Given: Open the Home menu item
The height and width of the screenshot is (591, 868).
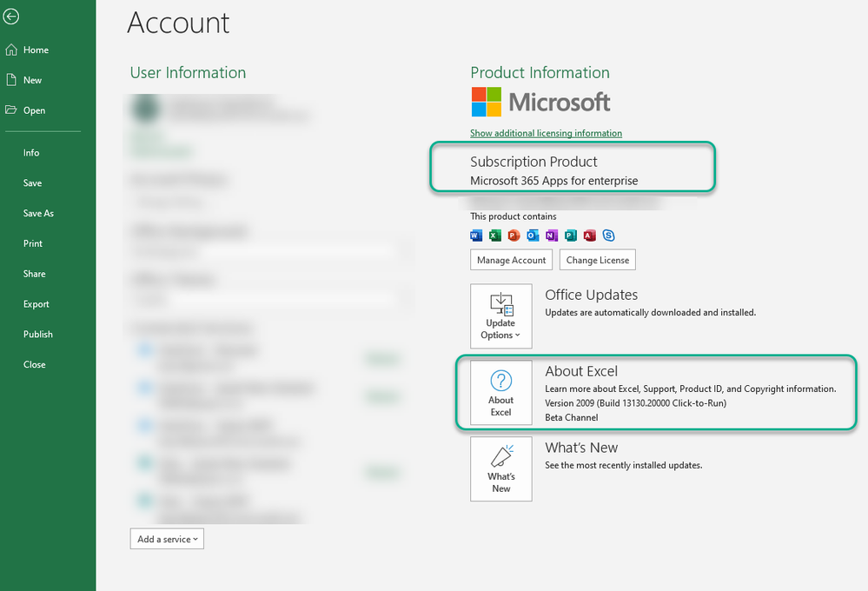Looking at the screenshot, I should (36, 50).
